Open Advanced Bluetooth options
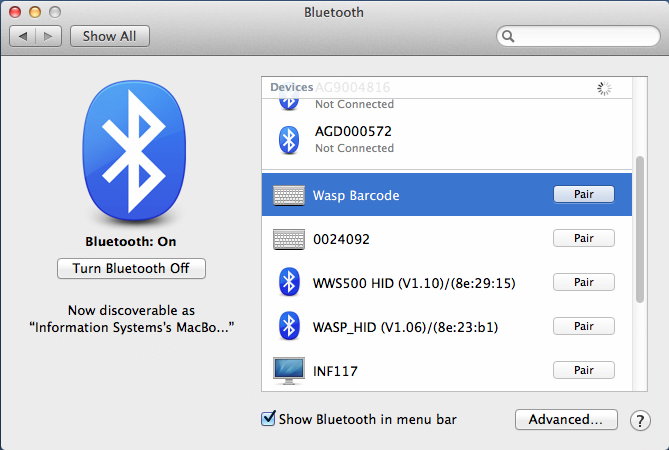669x450 pixels. [566, 419]
